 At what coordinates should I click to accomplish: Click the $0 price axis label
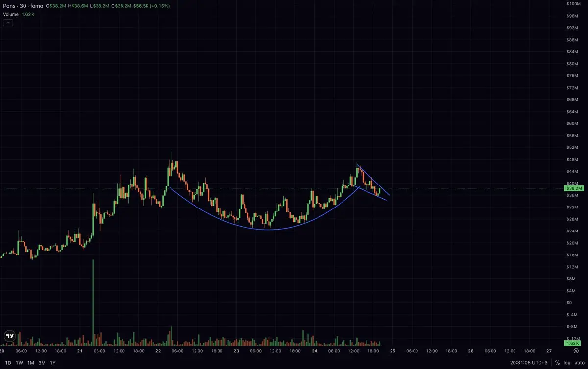pyautogui.click(x=569, y=302)
